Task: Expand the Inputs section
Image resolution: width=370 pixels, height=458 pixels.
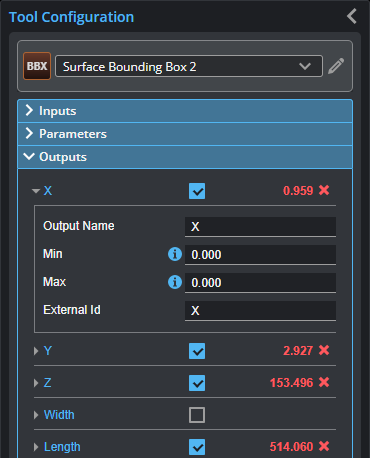Action: click(185, 111)
